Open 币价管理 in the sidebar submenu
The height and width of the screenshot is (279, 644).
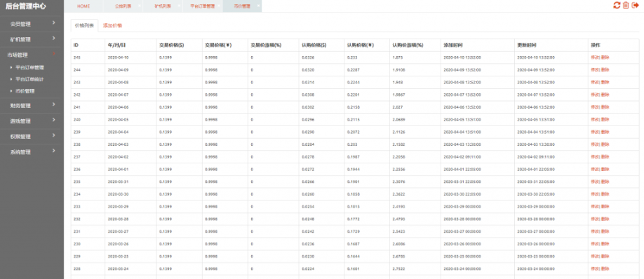coord(25,91)
